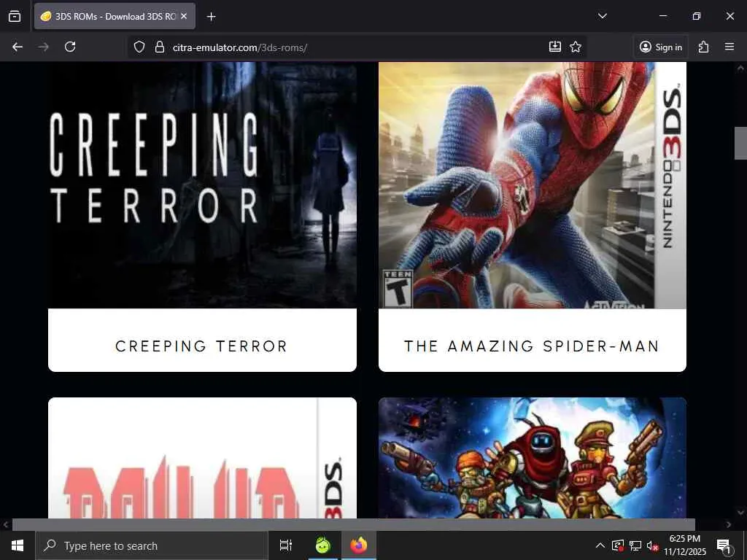
Task: Click the Firefox icon on the taskbar
Action: point(359,545)
